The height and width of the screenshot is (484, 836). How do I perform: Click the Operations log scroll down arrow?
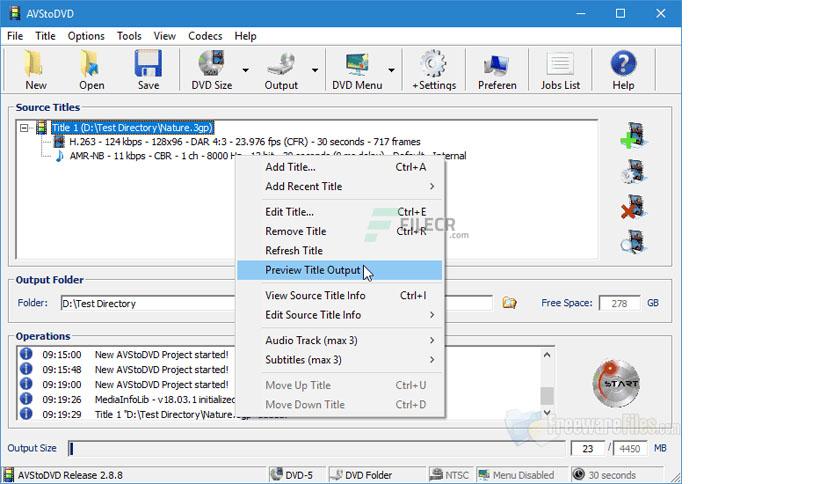(x=547, y=413)
